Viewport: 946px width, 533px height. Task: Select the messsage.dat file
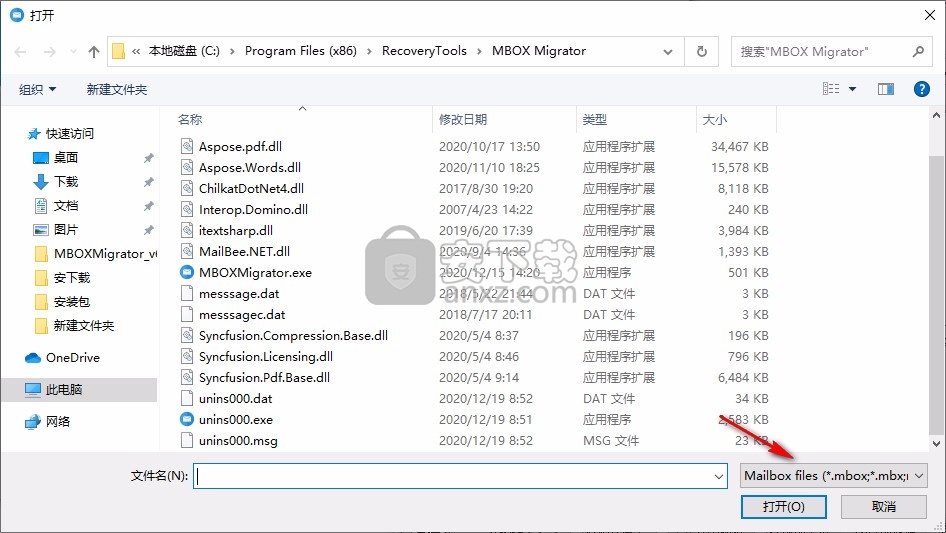(x=239, y=293)
